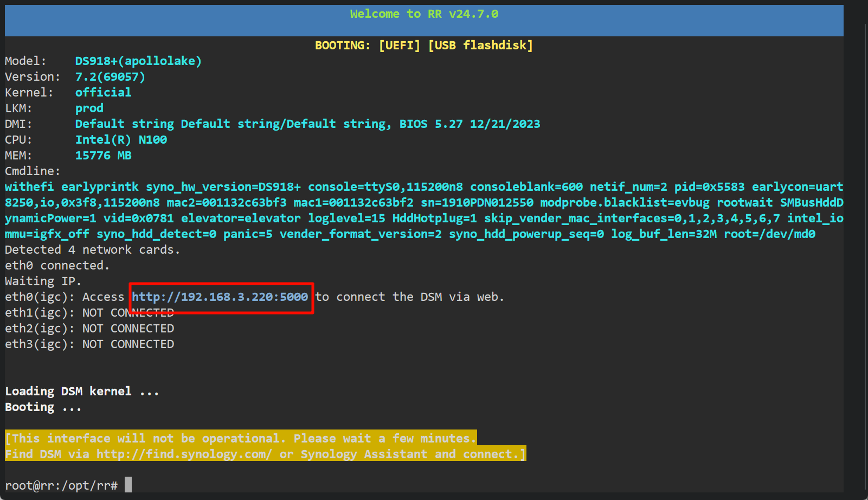Click the "Waiting IP." line
Screen dimensions: 868x500
(x=43, y=281)
